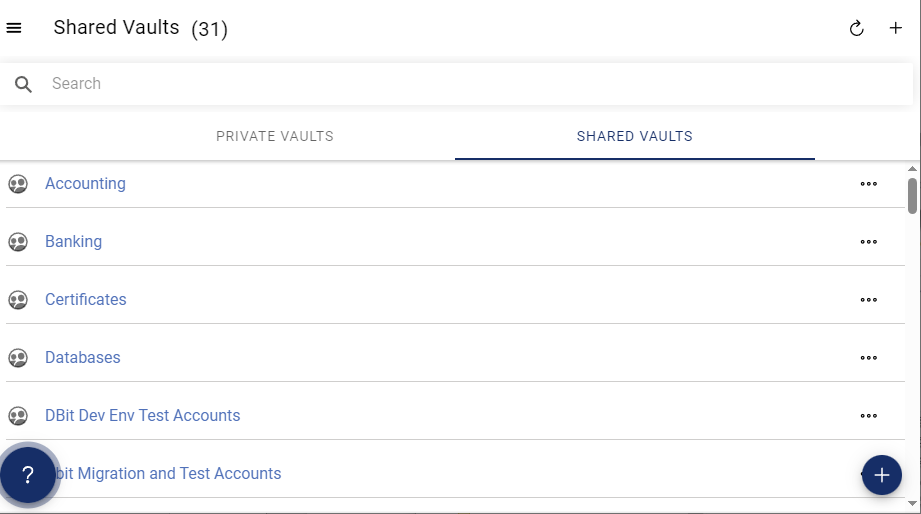This screenshot has height=514, width=921.
Task: Click the shared group icon beside Accounting
Action: [x=18, y=184]
